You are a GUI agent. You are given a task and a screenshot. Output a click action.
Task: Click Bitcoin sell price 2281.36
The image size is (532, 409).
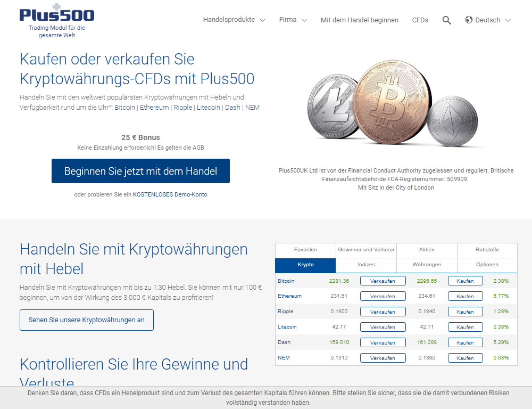[339, 281]
